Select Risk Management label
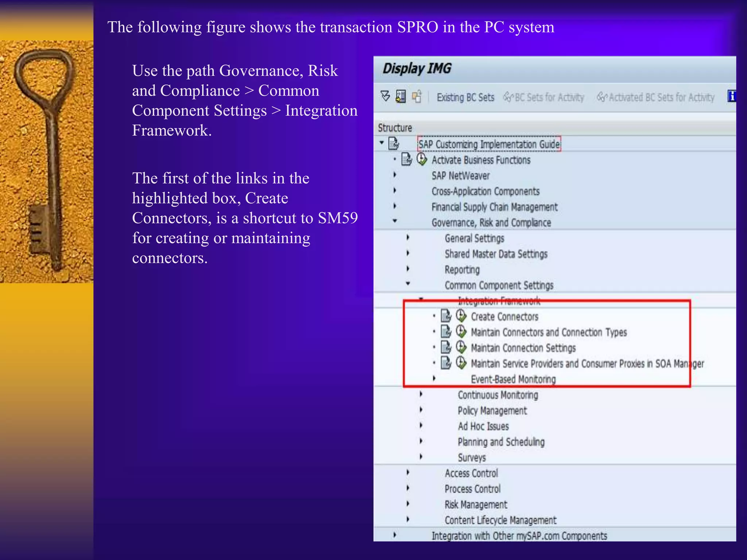Screen dimensions: 747x560 tap(476, 505)
